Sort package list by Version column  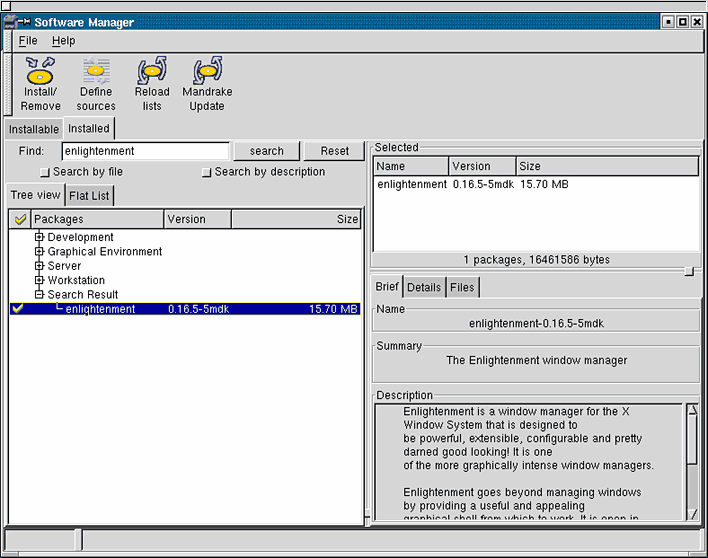point(198,219)
